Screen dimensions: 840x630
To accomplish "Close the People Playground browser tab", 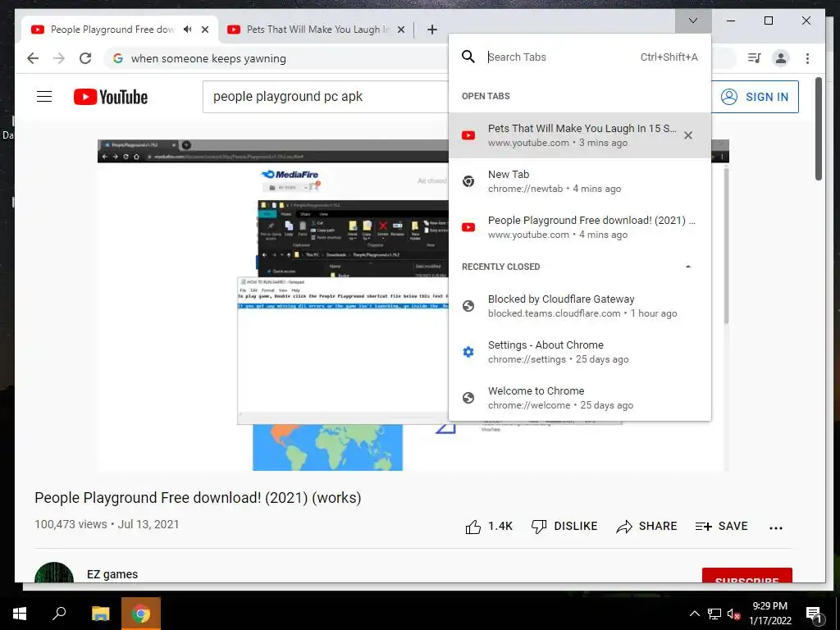I will [x=204, y=30].
